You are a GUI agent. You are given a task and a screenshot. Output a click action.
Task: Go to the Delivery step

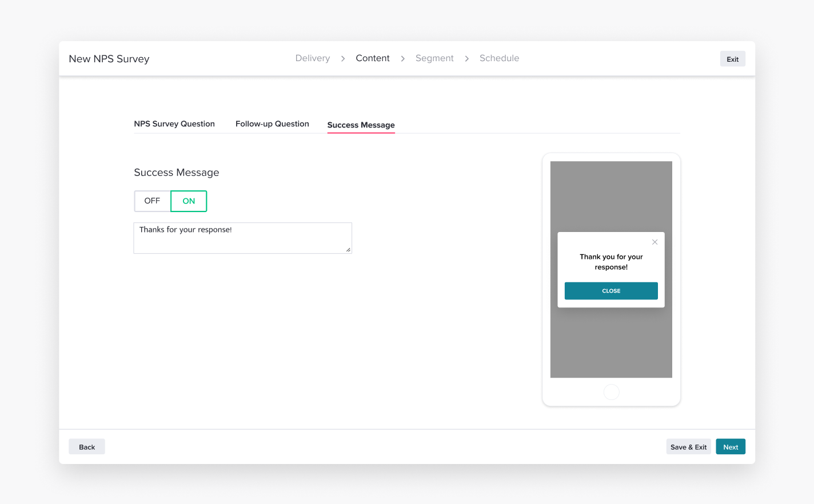click(313, 58)
